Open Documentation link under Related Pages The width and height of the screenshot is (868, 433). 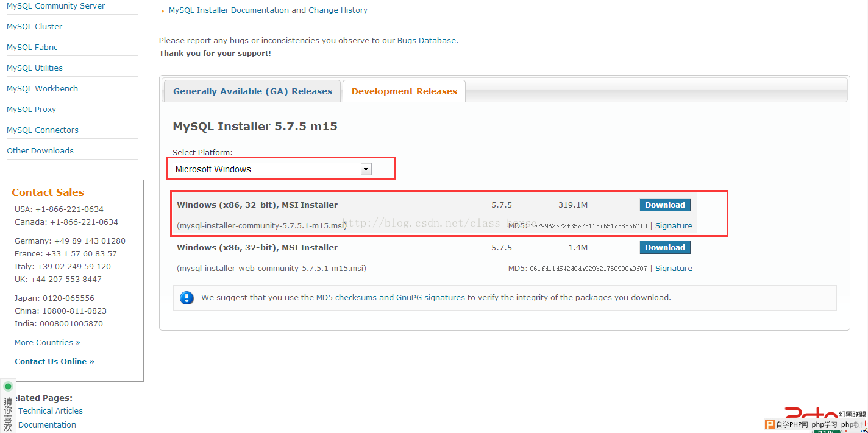(x=47, y=425)
